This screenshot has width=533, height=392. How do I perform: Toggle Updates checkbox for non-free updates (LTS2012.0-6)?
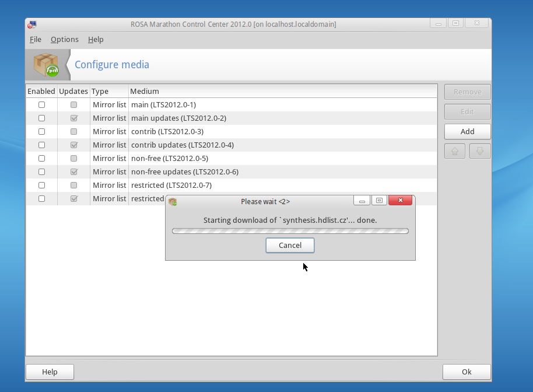coord(73,171)
